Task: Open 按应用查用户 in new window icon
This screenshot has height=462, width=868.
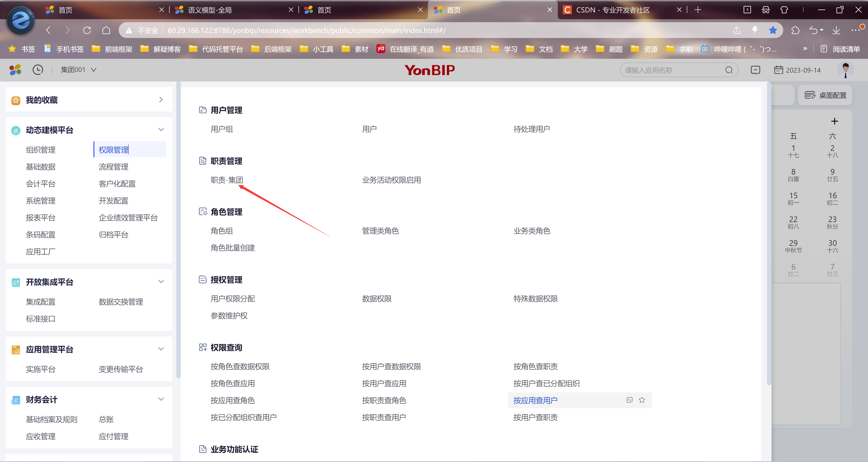Action: click(629, 400)
